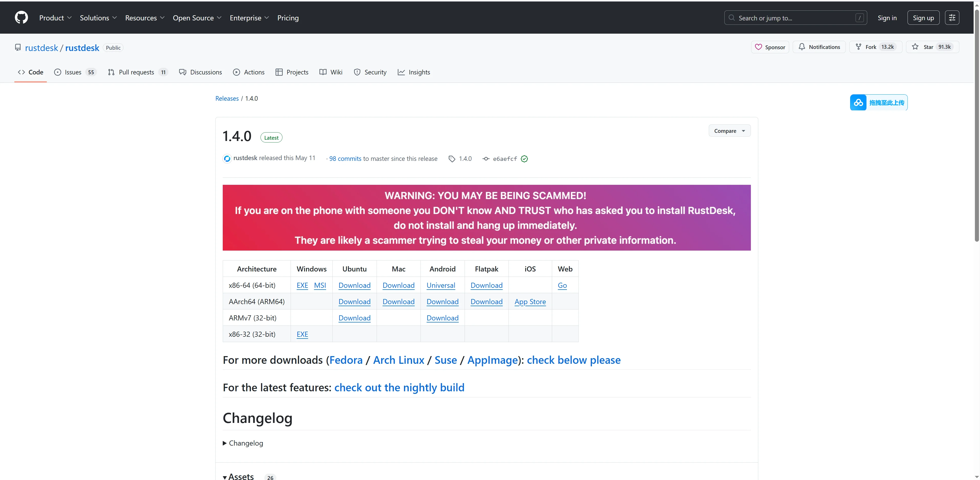Download Windows x86-64 EXE

click(302, 286)
